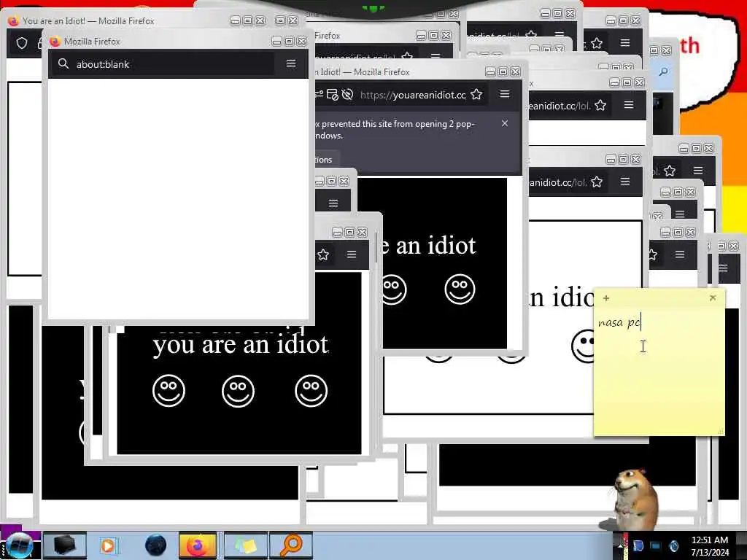Click the bookmark star next to the 'ol.' address fragment

click(x=670, y=171)
